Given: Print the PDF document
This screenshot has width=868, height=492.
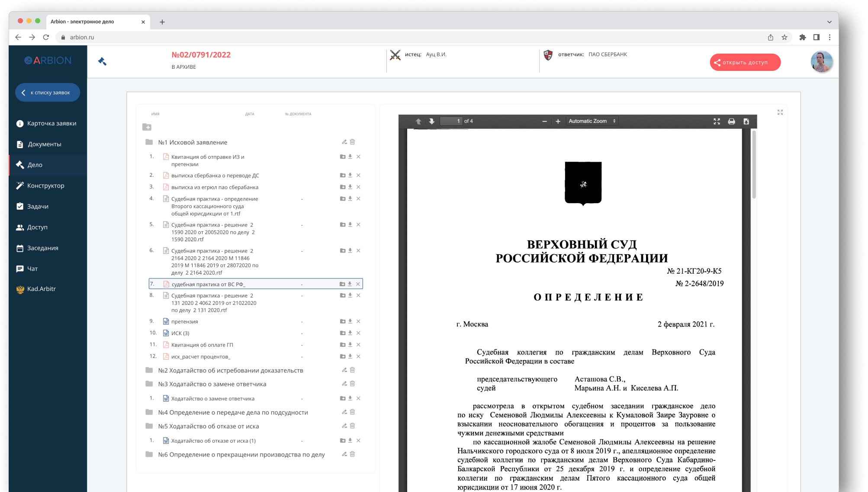Looking at the screenshot, I should pos(731,121).
